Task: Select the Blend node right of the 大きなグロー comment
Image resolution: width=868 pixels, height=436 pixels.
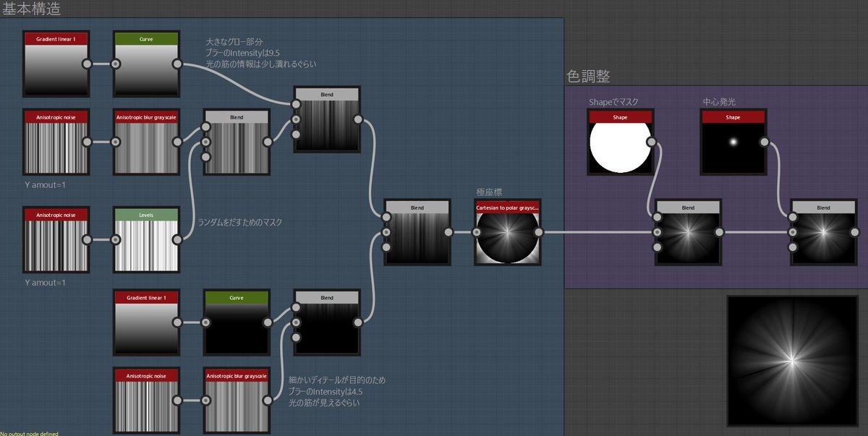Action: pos(327,119)
